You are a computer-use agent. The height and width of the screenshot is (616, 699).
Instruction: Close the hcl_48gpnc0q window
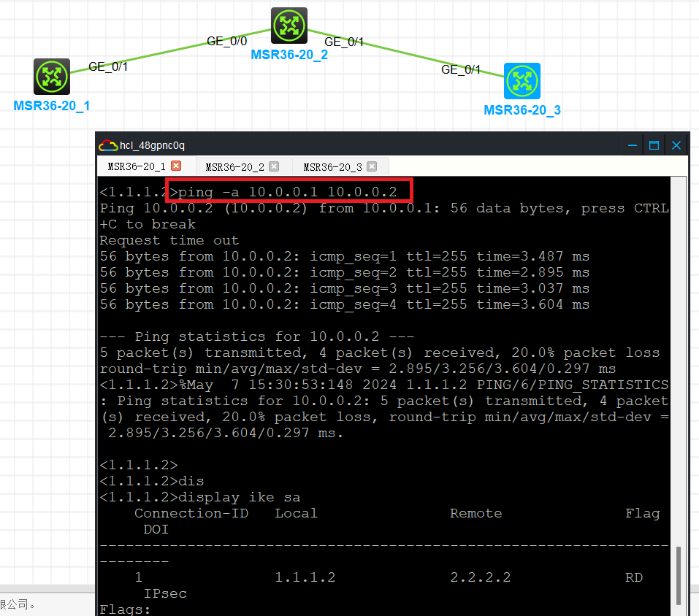(x=676, y=145)
